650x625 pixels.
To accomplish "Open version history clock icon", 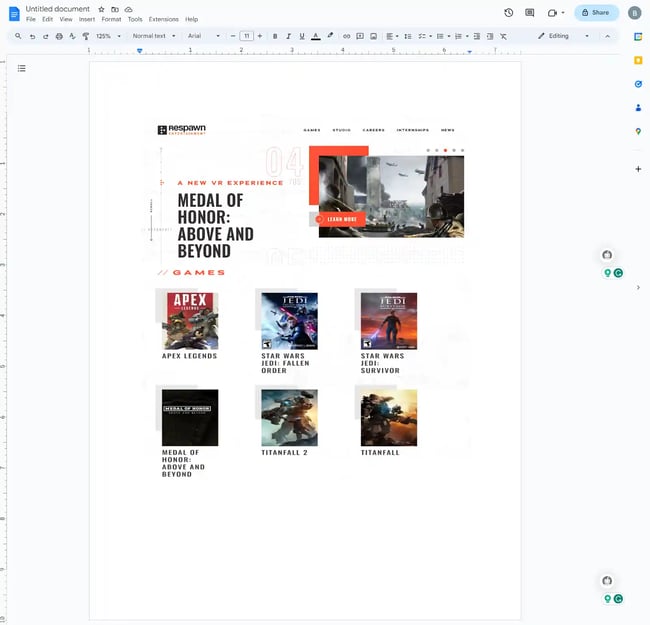I will [x=508, y=13].
